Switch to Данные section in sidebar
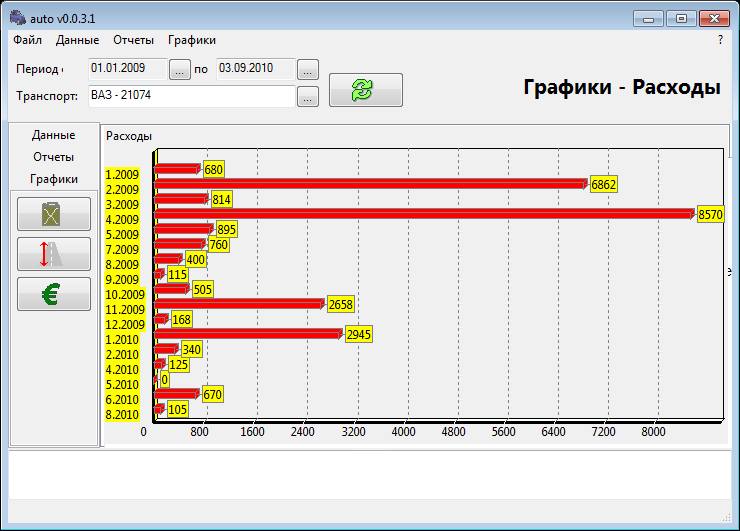 (x=53, y=135)
